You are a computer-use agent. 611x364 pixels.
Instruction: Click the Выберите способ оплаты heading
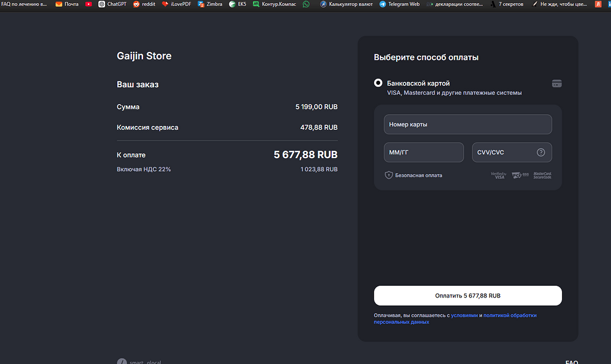coord(426,57)
